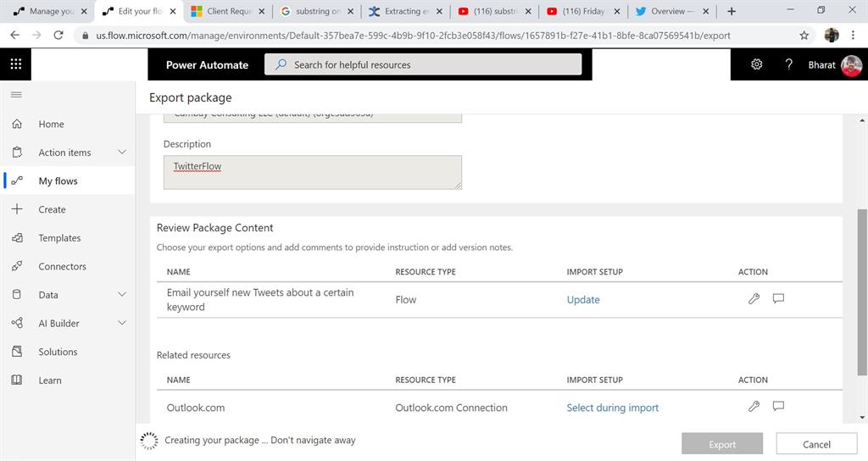Click the scrollbar up arrow
The image size is (868, 461).
pos(862,120)
